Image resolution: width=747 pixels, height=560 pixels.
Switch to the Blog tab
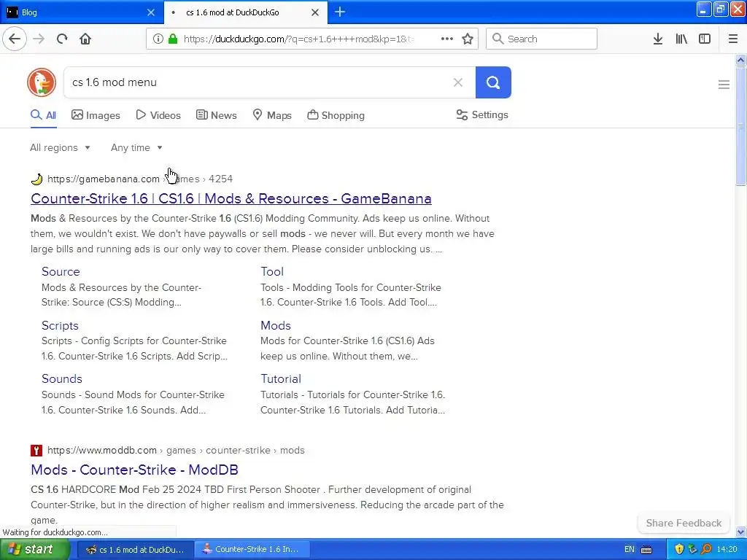coord(82,12)
